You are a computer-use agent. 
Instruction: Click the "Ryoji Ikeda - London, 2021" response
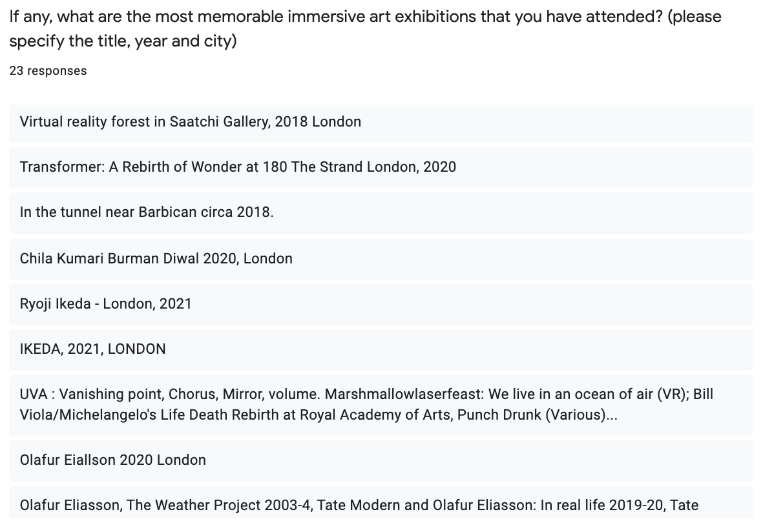(106, 304)
